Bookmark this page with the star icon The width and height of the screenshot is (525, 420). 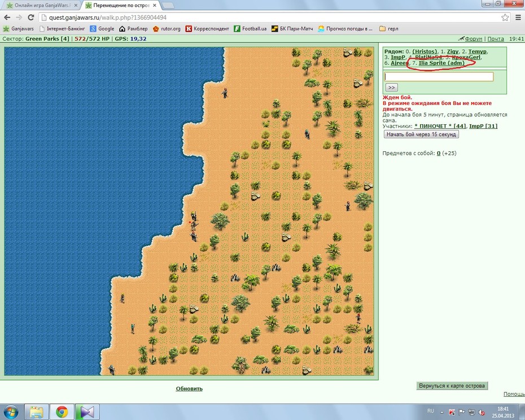pyautogui.click(x=505, y=17)
